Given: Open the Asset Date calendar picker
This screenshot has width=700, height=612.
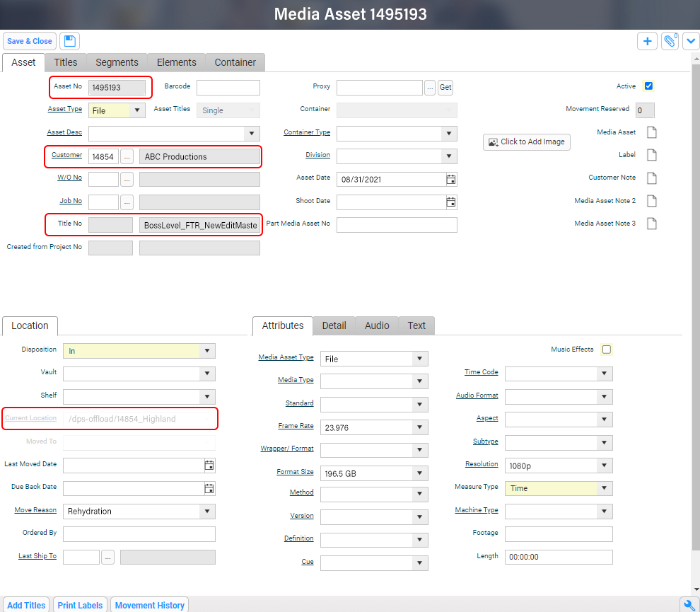Looking at the screenshot, I should tap(450, 179).
